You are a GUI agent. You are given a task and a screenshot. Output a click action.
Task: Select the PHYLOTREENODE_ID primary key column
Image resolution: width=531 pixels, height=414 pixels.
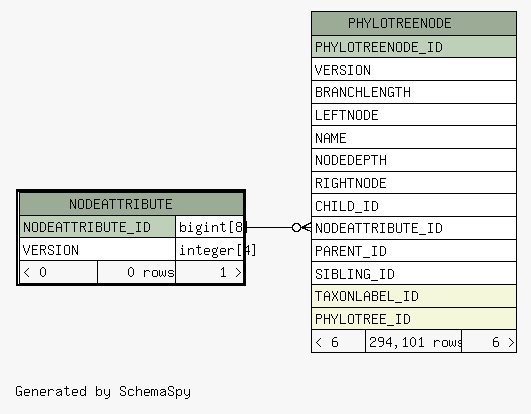tap(414, 47)
